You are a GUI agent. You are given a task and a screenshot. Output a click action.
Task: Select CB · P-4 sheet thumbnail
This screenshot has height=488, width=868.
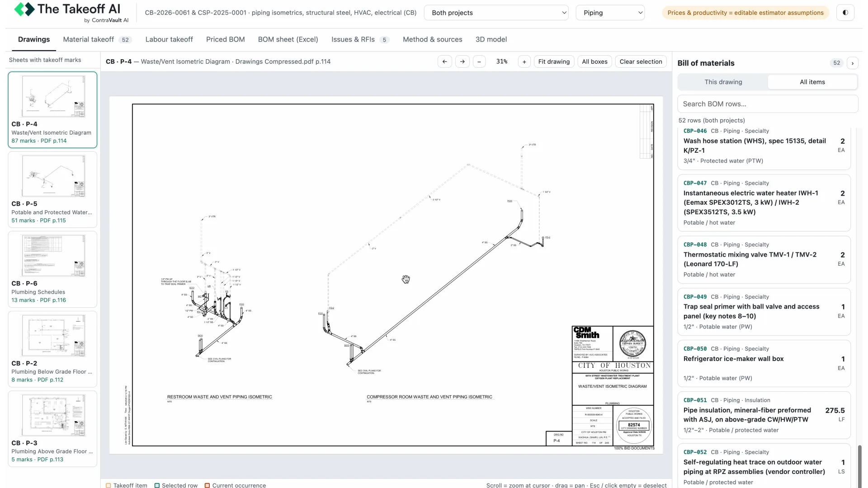(52, 110)
